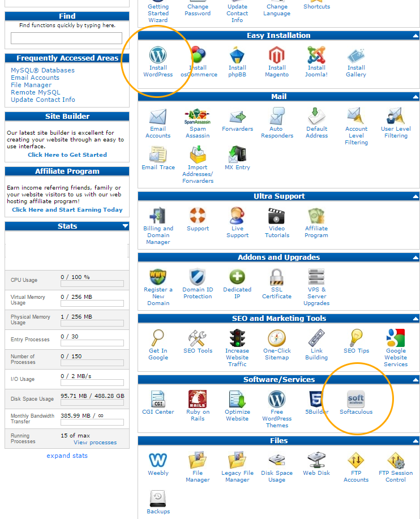Click the CPU Usage progress bar
Screen dimensions: 420x519
click(92, 284)
